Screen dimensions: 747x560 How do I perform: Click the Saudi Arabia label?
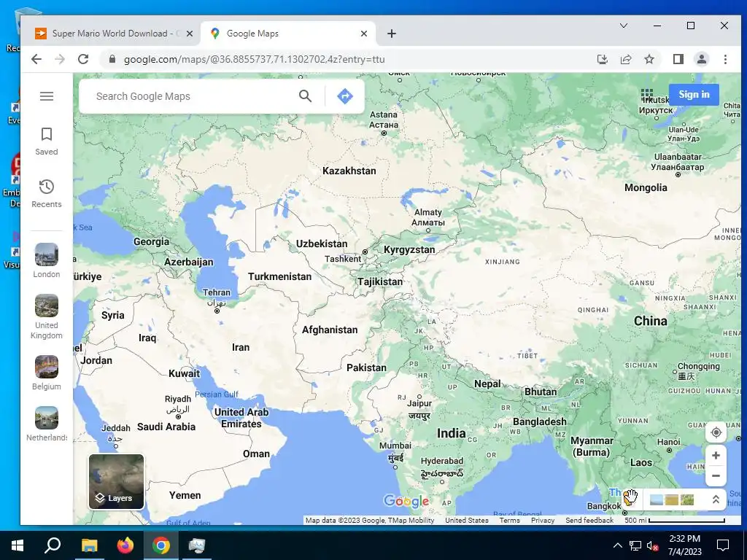(166, 427)
